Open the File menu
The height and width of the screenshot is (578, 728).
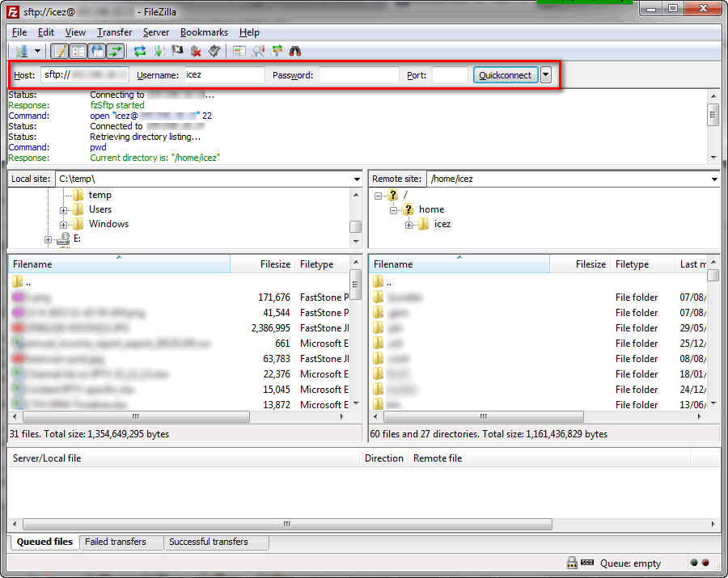point(19,32)
